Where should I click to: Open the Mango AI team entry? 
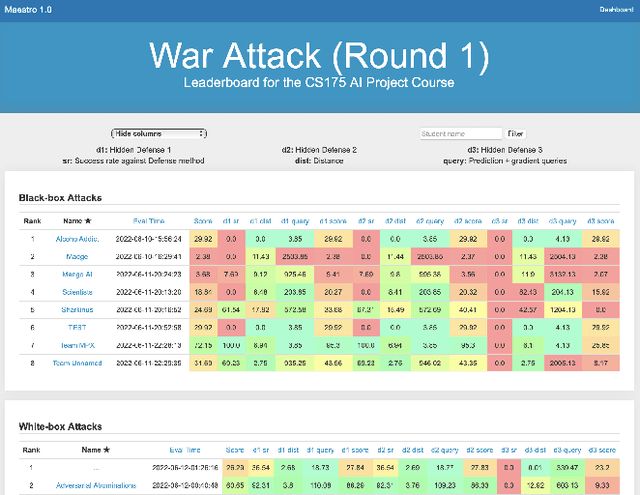pyautogui.click(x=77, y=275)
